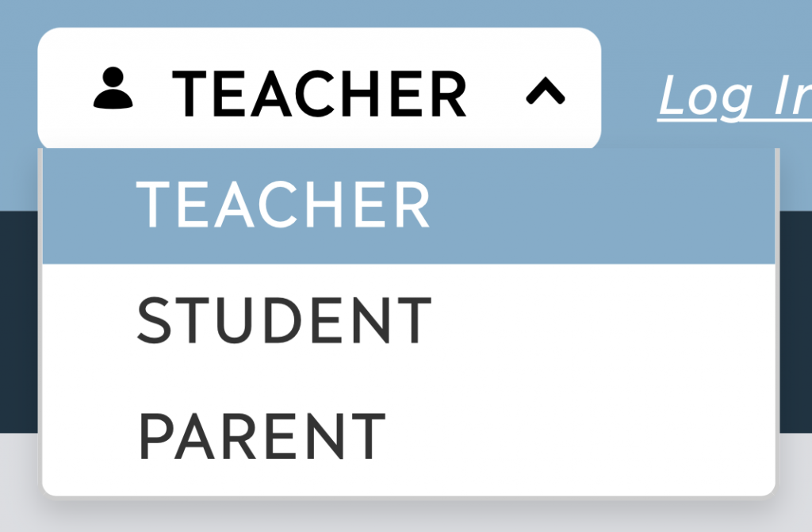Click the person silhouette icon beside TEACHER
Screen dimensions: 812x532
(113, 87)
